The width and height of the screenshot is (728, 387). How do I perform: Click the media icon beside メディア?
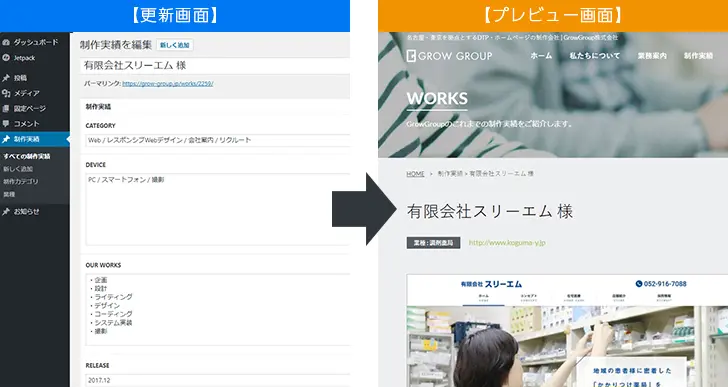click(x=6, y=93)
